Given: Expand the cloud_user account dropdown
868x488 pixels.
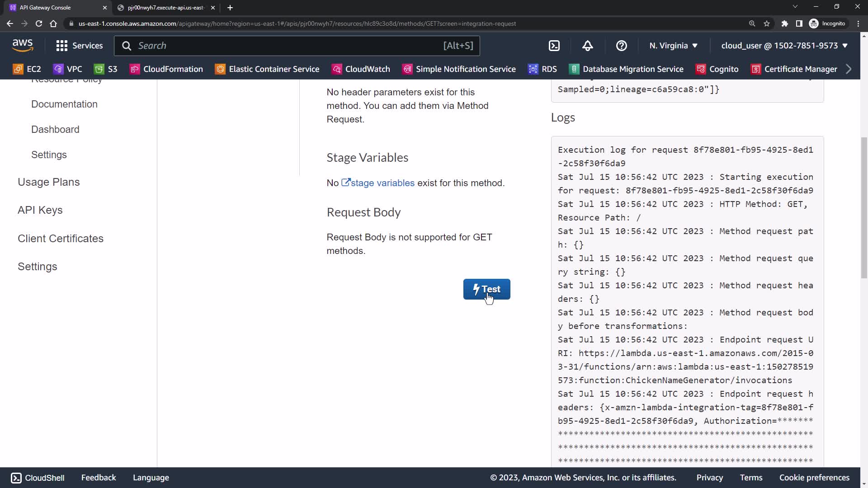Looking at the screenshot, I should click(x=784, y=46).
